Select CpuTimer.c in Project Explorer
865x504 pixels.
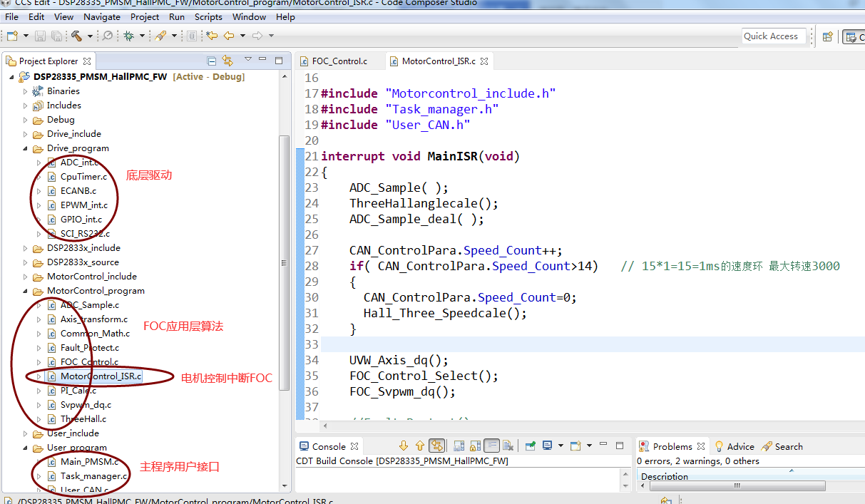(83, 177)
